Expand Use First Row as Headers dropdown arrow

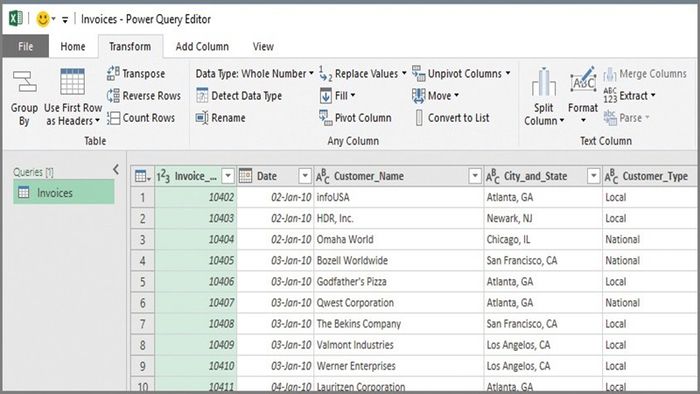[x=97, y=120]
